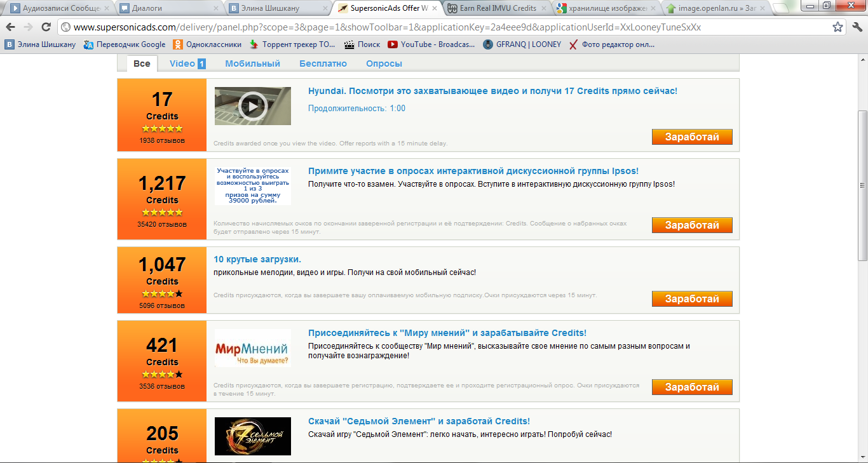This screenshot has width=868, height=463.
Task: Click the "Продолжительность: 1:00" duration text
Action: click(356, 109)
